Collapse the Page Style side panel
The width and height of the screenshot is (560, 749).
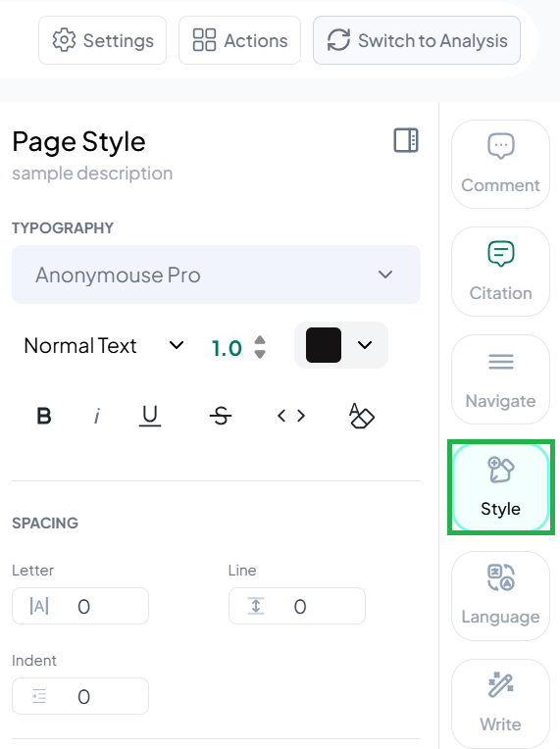(406, 140)
